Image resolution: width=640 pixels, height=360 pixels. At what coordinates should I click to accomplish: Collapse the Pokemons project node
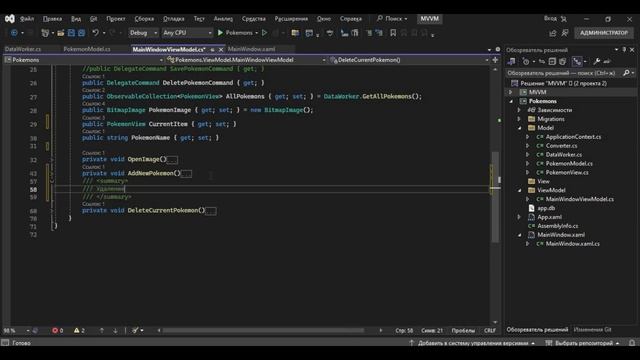511,101
